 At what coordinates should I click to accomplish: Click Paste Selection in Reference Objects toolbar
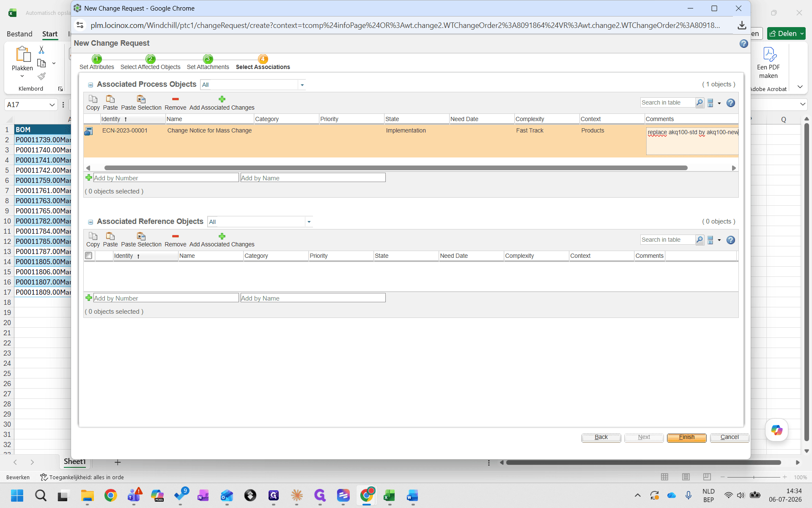click(141, 240)
